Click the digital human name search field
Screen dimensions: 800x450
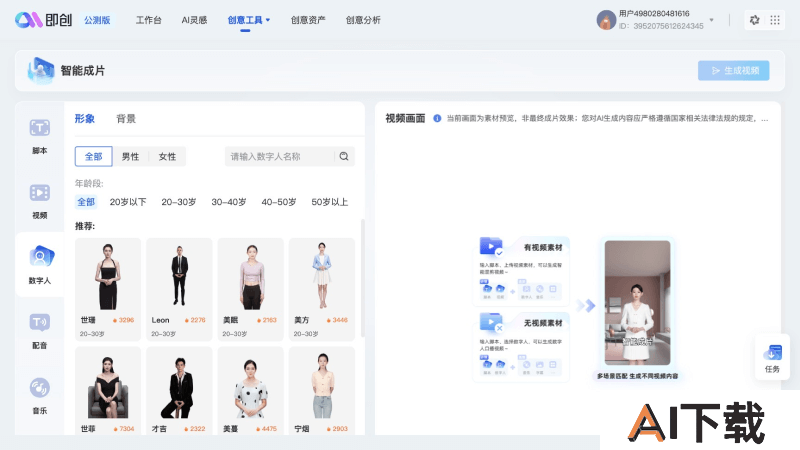[x=280, y=156]
